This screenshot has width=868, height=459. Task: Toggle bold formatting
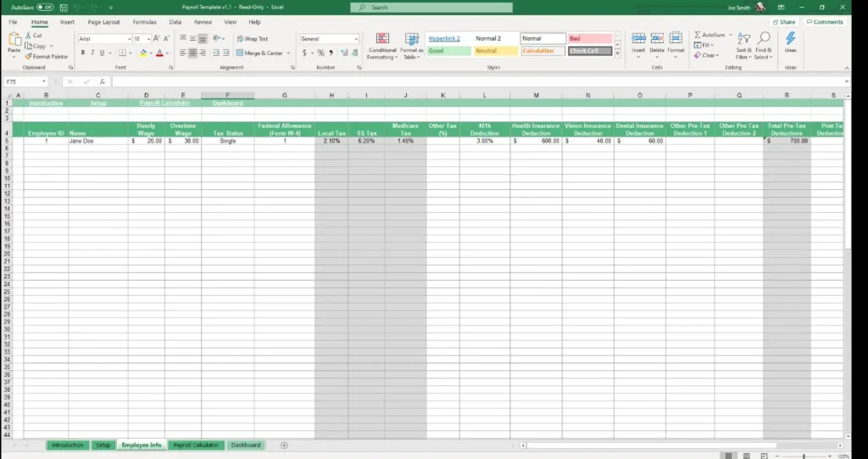coord(83,53)
